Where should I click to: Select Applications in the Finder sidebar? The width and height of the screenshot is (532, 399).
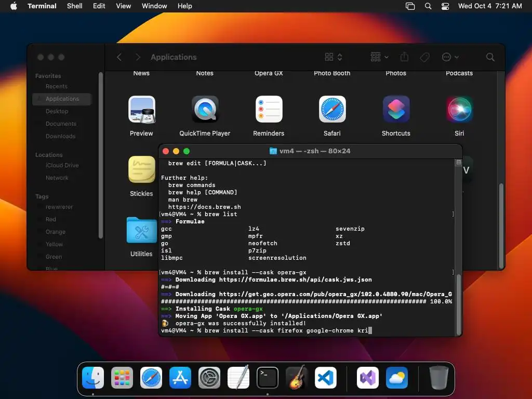(x=62, y=99)
